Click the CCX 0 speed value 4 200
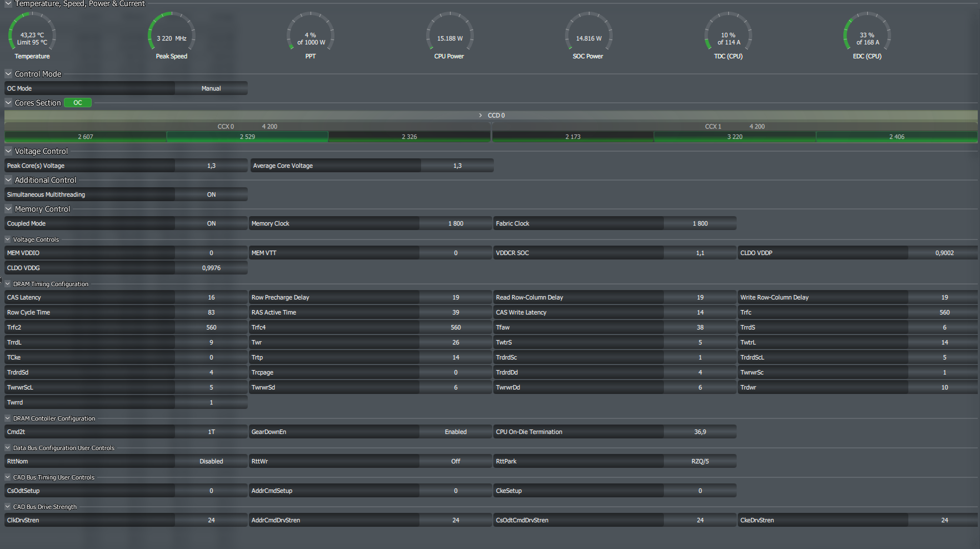 pyautogui.click(x=269, y=127)
